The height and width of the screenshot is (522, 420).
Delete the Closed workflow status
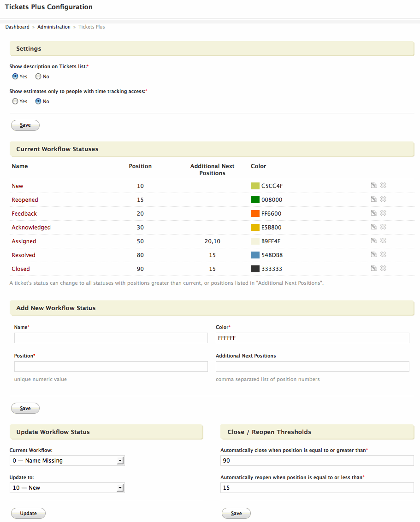(383, 269)
